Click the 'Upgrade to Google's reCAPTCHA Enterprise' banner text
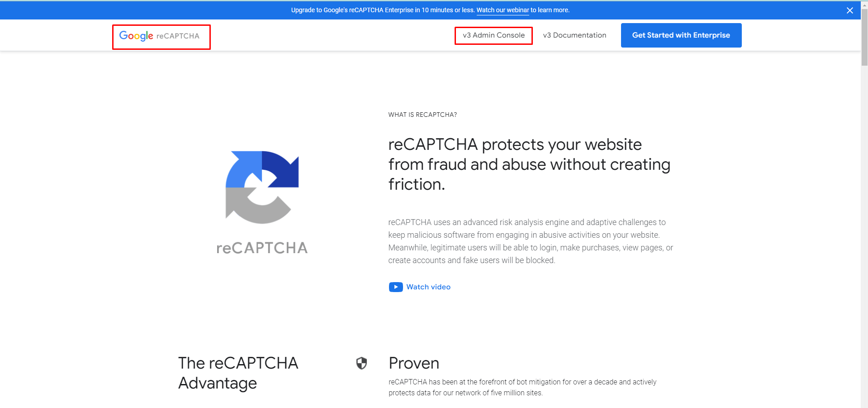 tap(382, 10)
